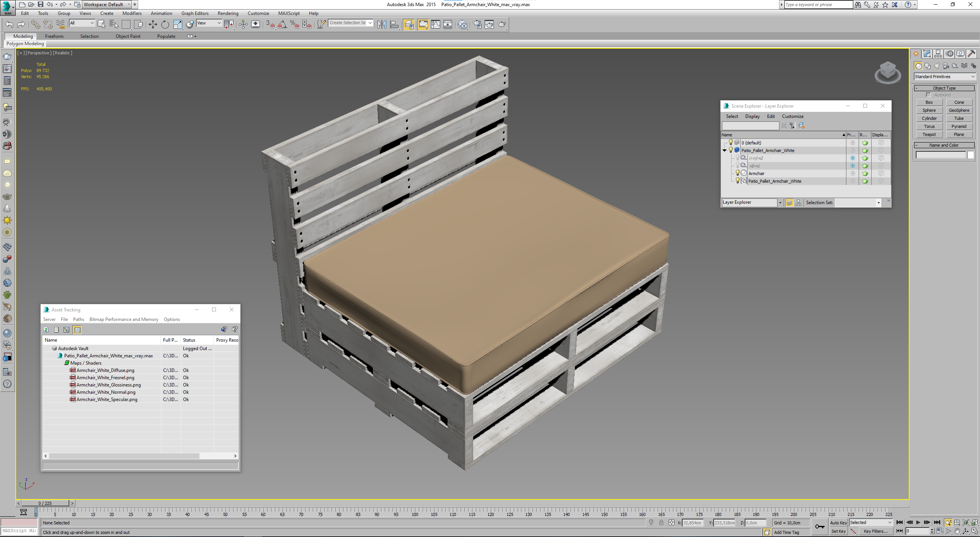Click the Key Filters button
This screenshot has height=537, width=980.
click(875, 531)
